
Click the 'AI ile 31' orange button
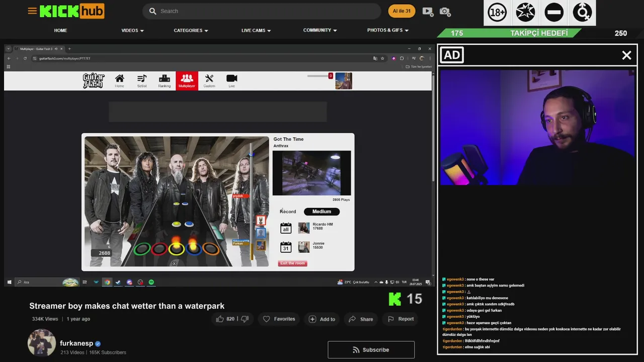pyautogui.click(x=401, y=11)
